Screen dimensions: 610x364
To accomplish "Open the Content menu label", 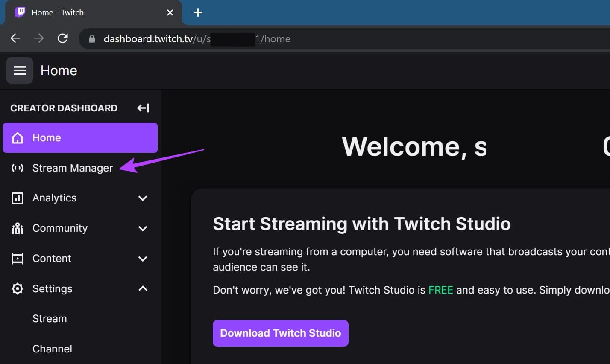I will coord(52,259).
